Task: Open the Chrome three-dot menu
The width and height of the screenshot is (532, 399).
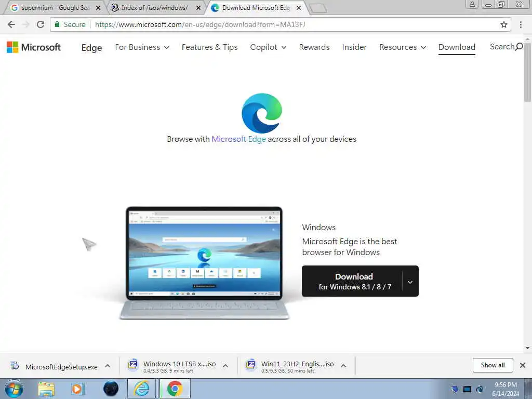Action: [521, 24]
